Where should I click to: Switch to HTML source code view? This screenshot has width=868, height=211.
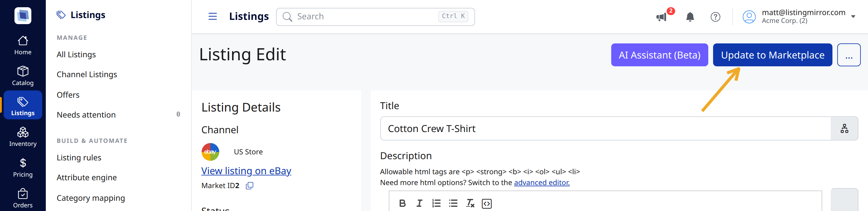pyautogui.click(x=486, y=203)
